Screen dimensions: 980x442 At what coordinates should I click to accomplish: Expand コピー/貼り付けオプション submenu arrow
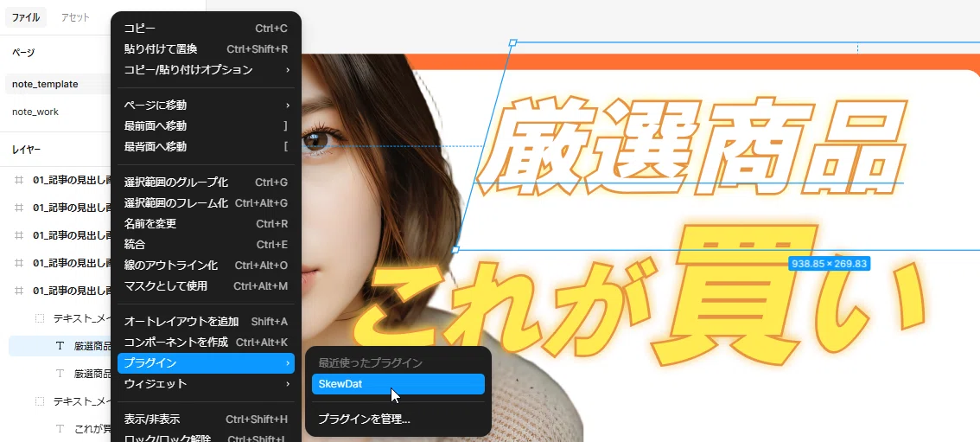(288, 69)
